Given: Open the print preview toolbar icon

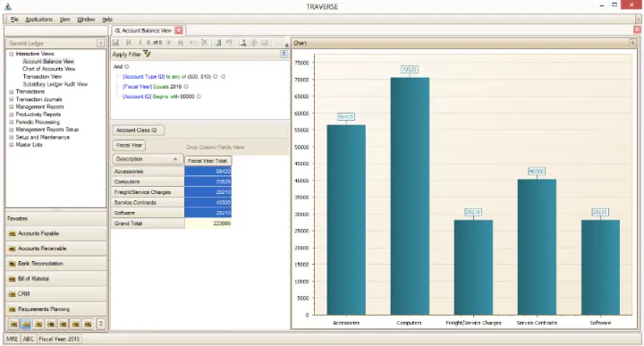Looking at the screenshot, I should [242, 43].
